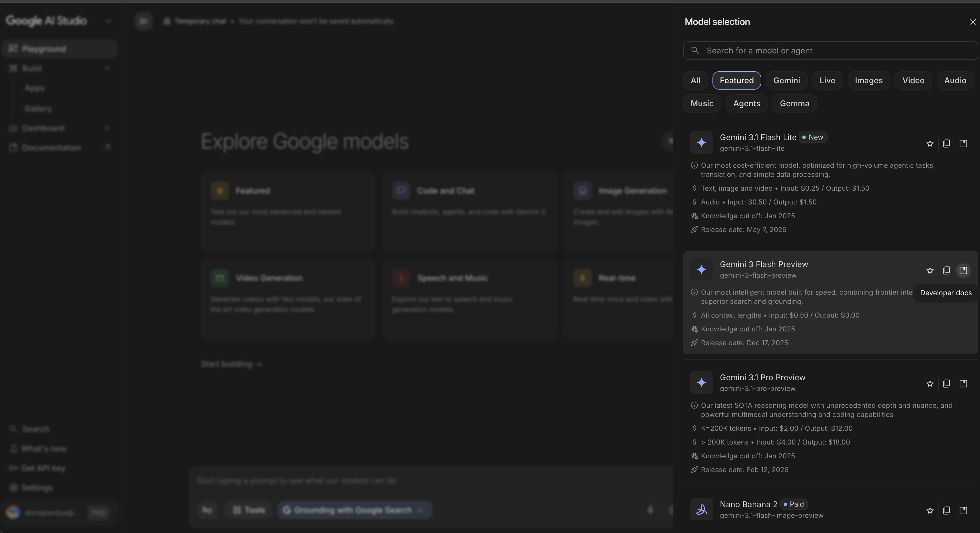Click the sidebar toggle icon beside Temporary chat
This screenshot has height=533, width=980.
[x=144, y=21]
